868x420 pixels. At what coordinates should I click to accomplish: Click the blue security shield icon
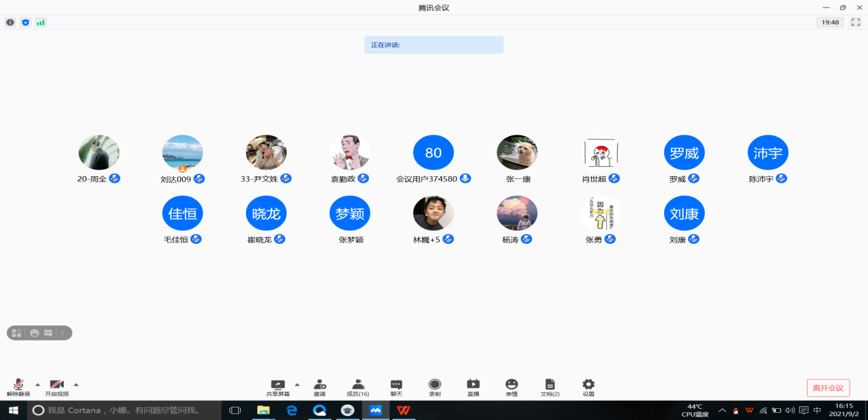(26, 22)
